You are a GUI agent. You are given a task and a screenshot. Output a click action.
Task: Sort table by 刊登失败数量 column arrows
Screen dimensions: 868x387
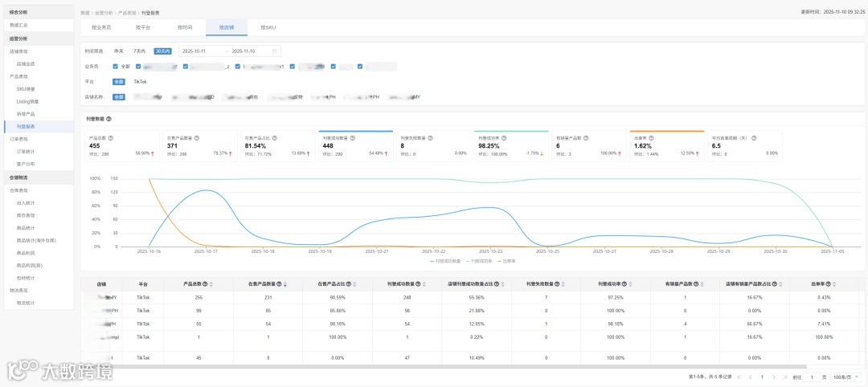click(564, 283)
